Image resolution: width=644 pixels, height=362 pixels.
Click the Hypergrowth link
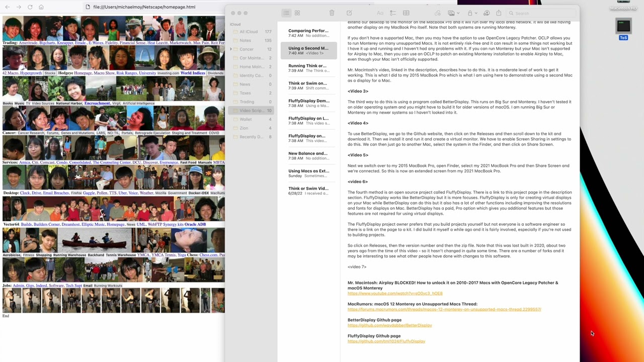coord(31,73)
